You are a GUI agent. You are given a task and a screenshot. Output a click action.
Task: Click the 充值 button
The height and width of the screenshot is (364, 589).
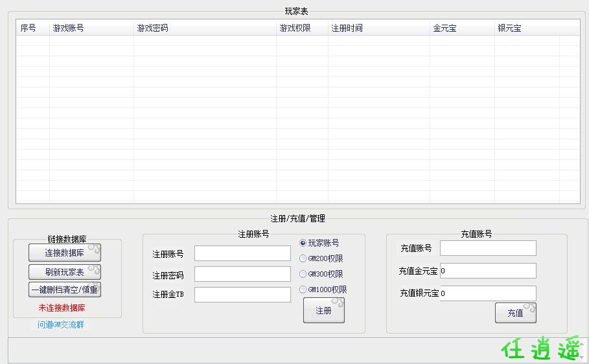[515, 313]
